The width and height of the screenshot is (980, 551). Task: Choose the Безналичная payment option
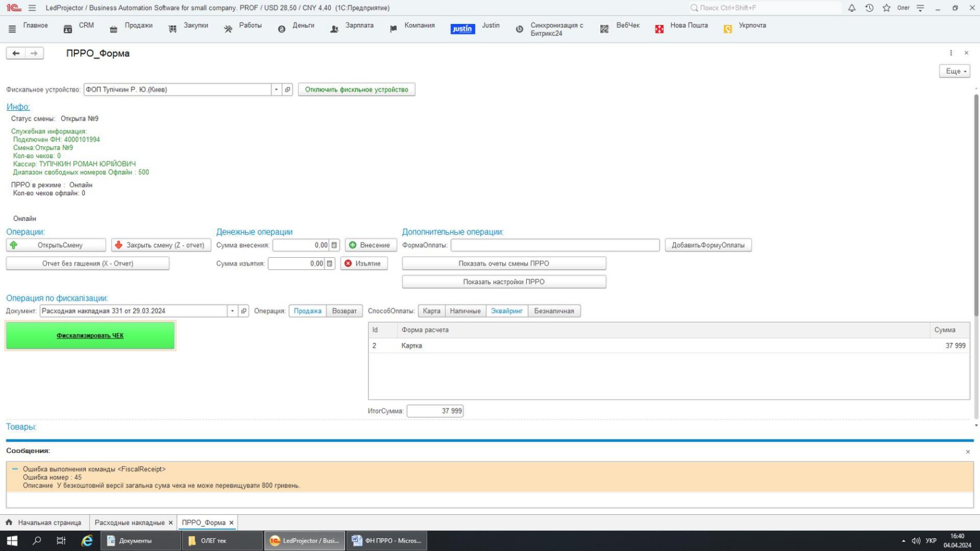[x=554, y=311]
